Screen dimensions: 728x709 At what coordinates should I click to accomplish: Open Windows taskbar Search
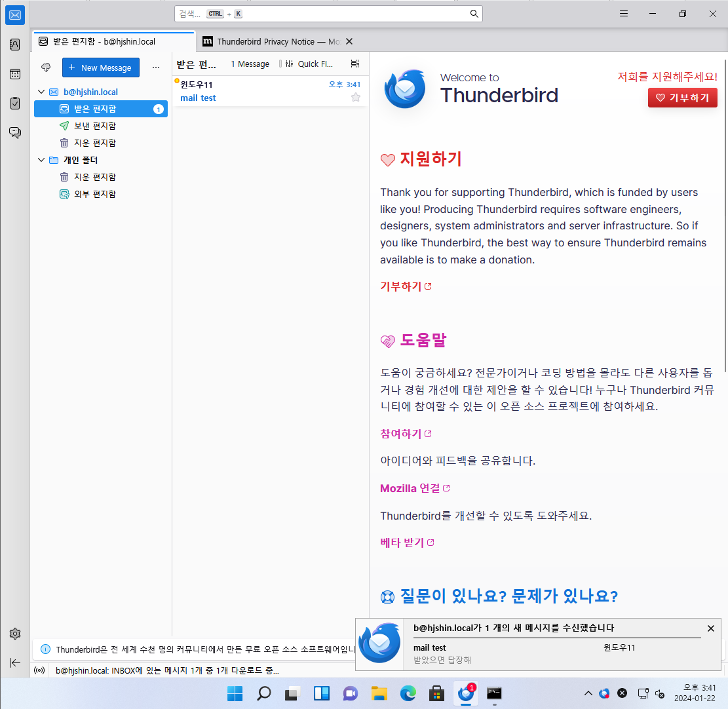coord(263,694)
